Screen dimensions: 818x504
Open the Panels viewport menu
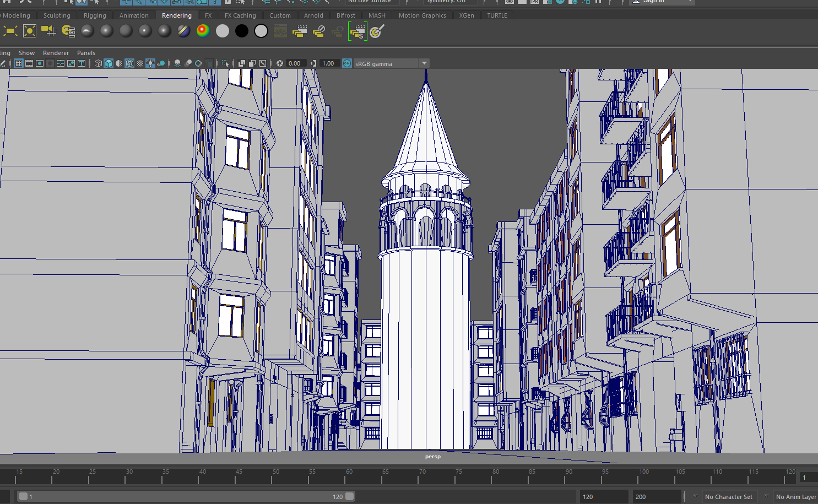point(86,53)
